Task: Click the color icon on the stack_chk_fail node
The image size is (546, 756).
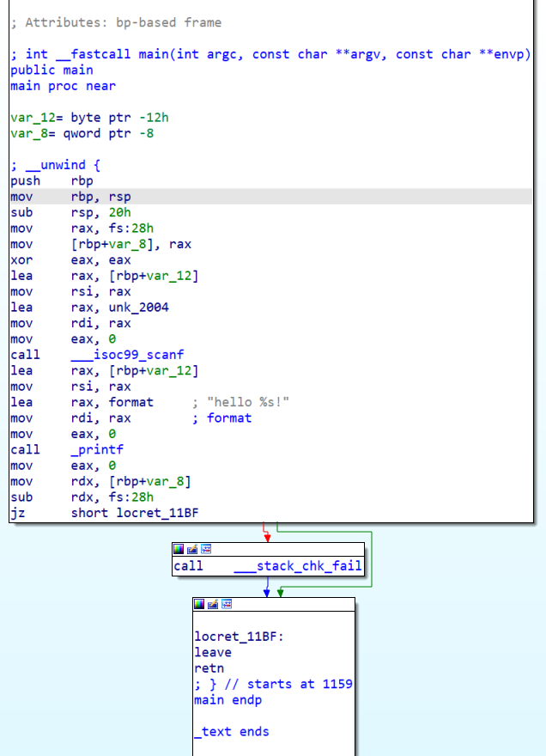Action: point(179,549)
